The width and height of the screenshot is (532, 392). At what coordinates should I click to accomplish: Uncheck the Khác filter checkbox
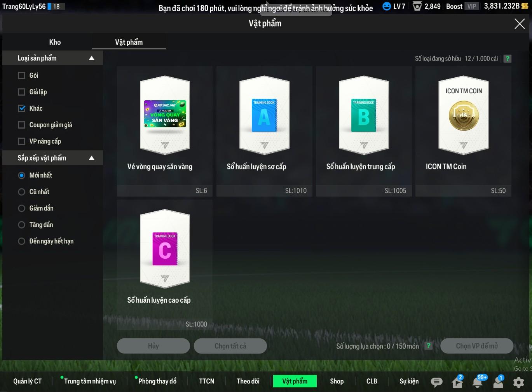(22, 108)
